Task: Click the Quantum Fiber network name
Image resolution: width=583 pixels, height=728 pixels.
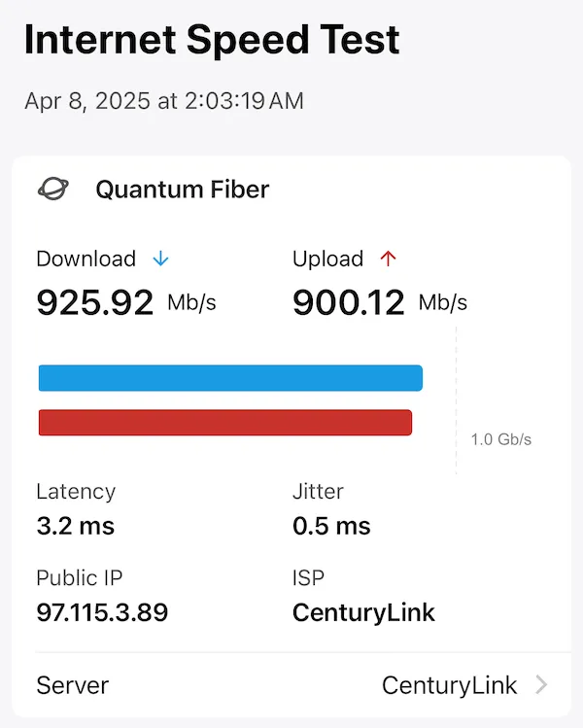Action: (x=183, y=190)
